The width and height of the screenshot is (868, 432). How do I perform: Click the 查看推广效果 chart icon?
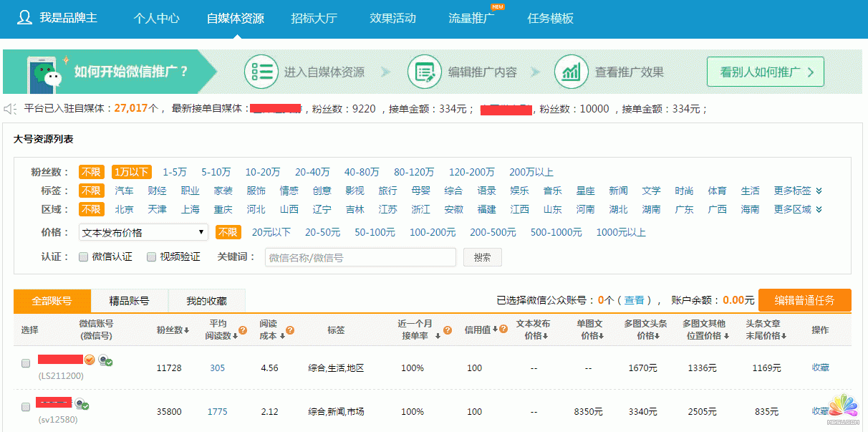(571, 71)
